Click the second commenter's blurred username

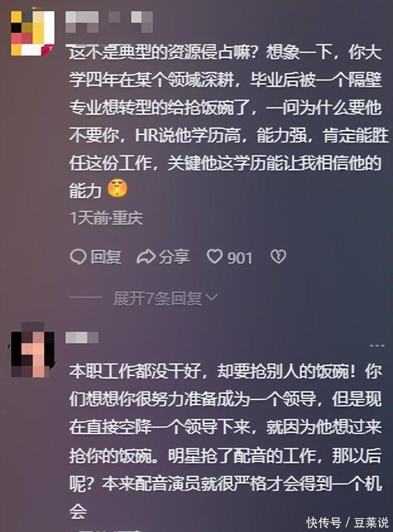pyautogui.click(x=82, y=338)
